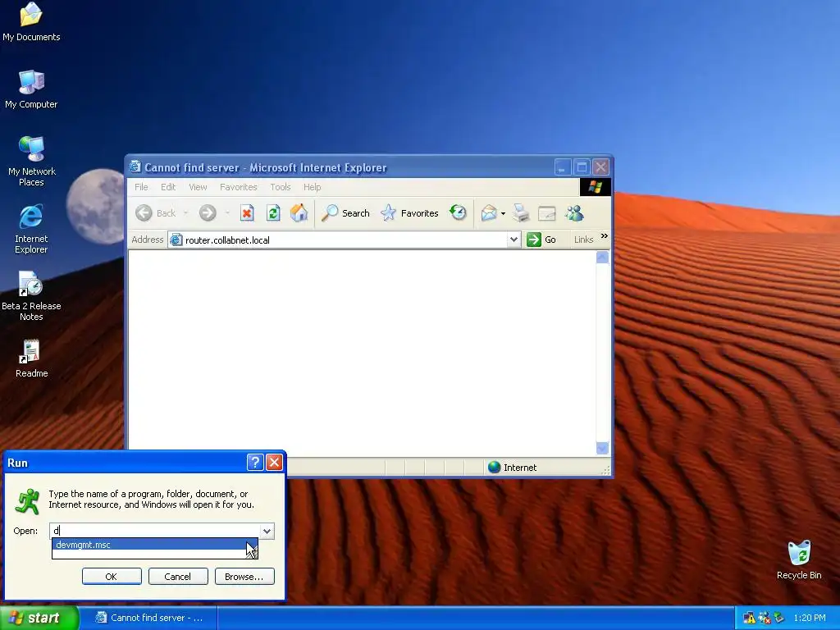
Task: Close the Run dialog with X
Action: (x=274, y=462)
